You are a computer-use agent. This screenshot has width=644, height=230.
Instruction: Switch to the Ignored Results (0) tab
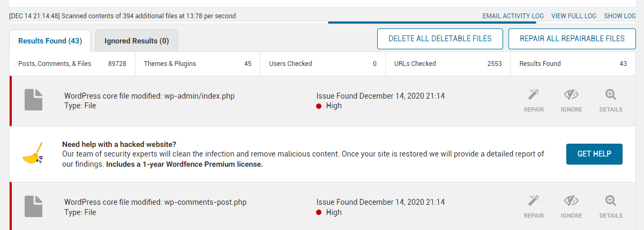[137, 41]
